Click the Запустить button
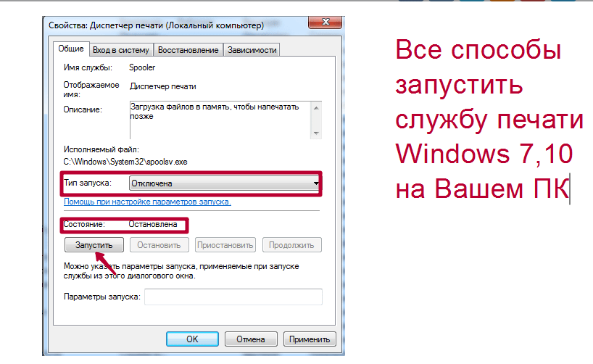The image size is (593, 364). coord(94,245)
